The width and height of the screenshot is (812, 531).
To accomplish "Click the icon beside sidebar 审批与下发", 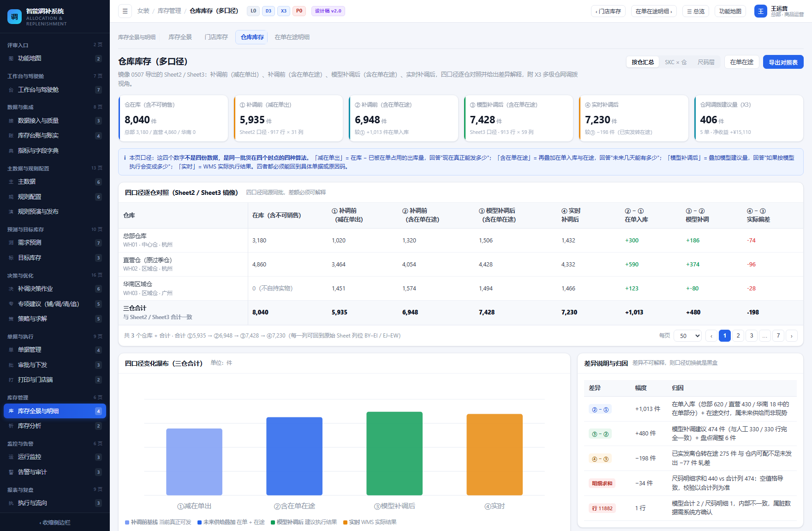I will [11, 365].
